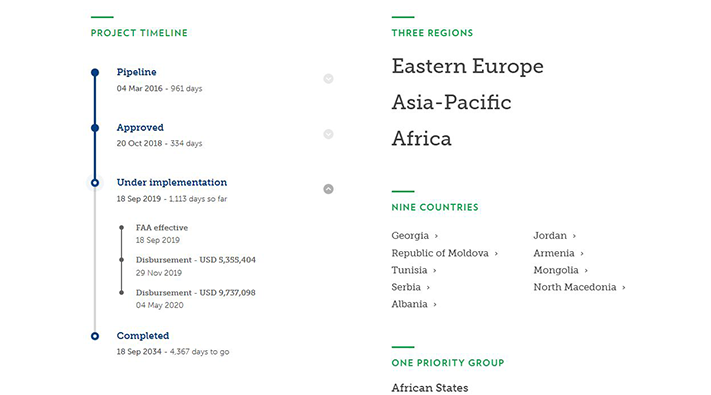Click the FAA effective milestone dot
The image size is (711, 395).
click(122, 227)
